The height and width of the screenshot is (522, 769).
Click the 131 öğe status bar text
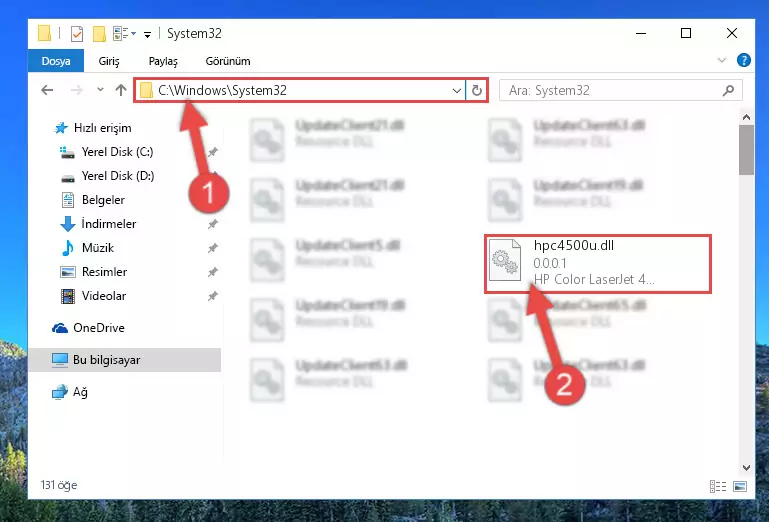59,485
